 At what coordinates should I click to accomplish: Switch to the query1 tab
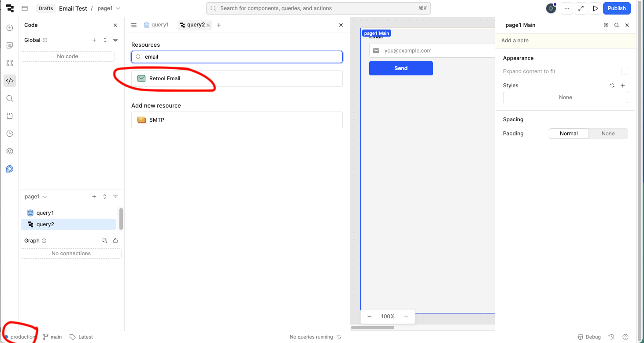point(156,25)
